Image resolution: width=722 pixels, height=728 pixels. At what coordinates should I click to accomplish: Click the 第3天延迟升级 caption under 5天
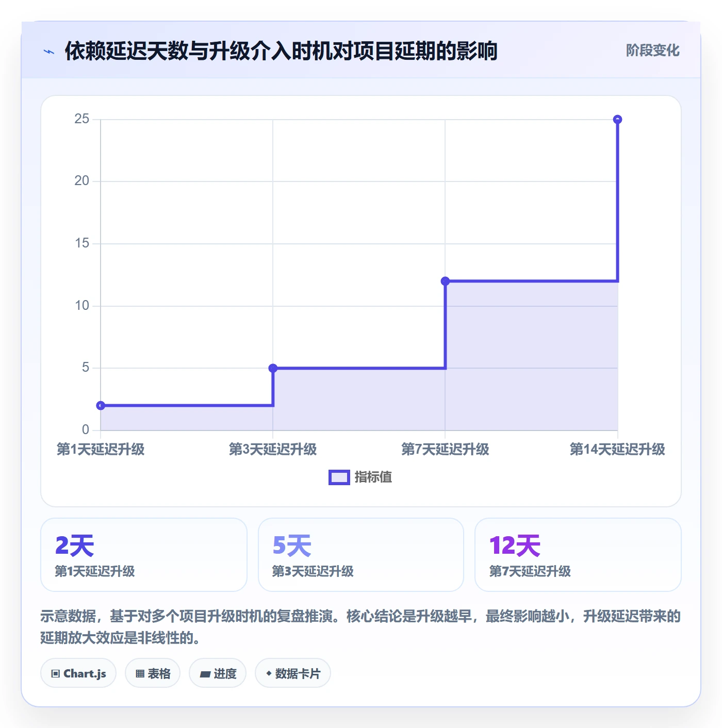click(x=313, y=571)
